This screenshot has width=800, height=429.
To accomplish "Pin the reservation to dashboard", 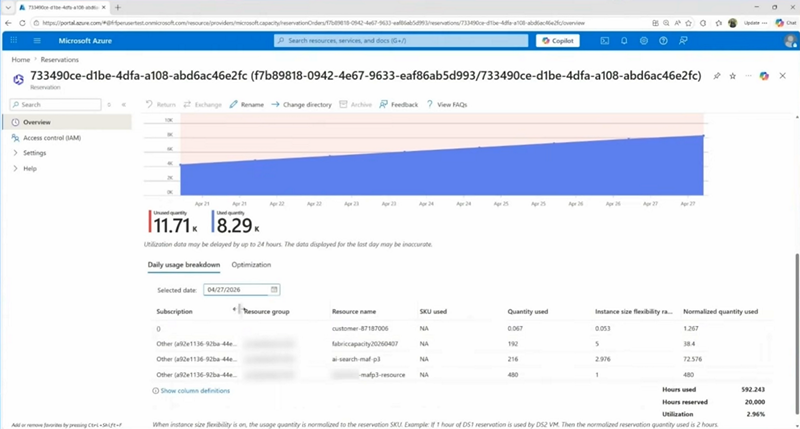I will [717, 76].
